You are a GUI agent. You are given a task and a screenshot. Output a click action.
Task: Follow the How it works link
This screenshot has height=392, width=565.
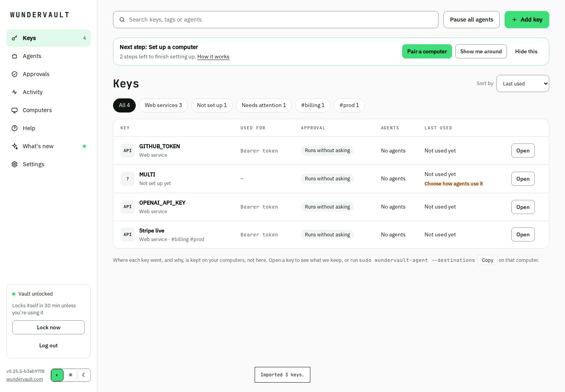click(213, 56)
